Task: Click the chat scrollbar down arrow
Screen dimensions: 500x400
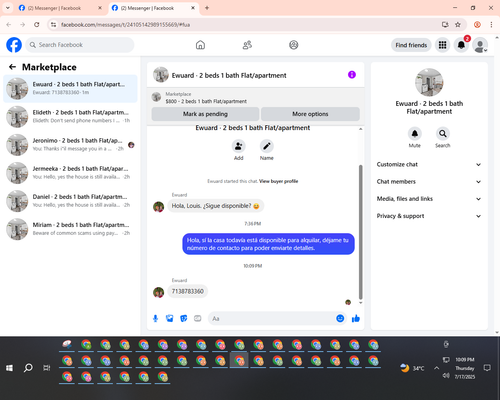Action: 360,303
